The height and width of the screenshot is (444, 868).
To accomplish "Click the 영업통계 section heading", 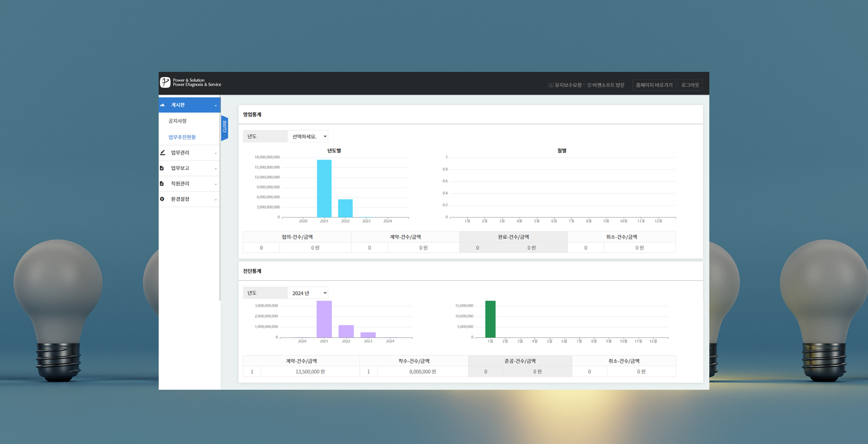I will tap(252, 114).
